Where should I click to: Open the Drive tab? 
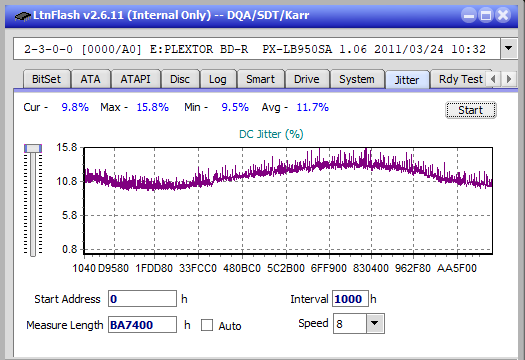pos(307,79)
